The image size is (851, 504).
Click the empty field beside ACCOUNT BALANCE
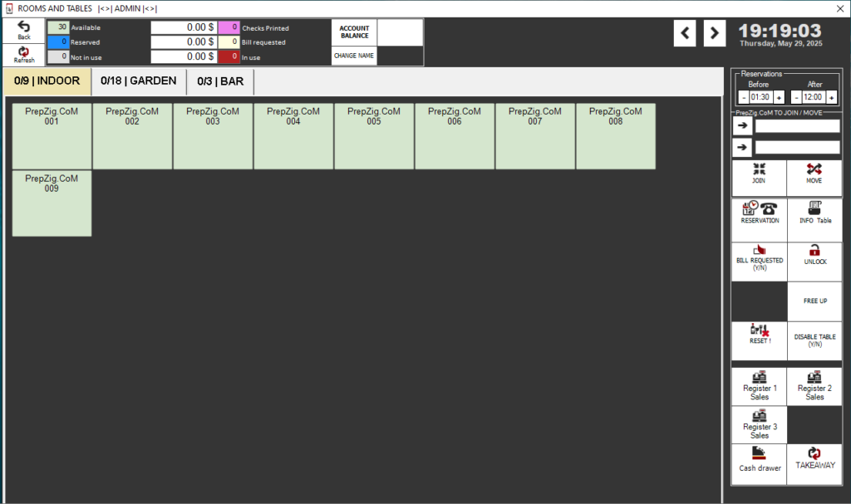(x=400, y=32)
